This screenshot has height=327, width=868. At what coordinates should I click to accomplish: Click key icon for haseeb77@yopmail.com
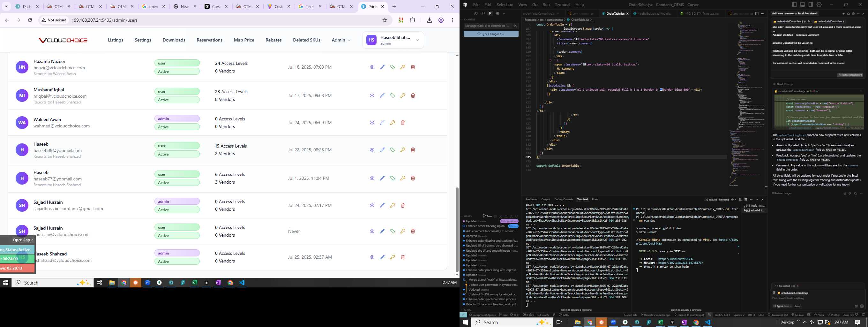(x=403, y=178)
